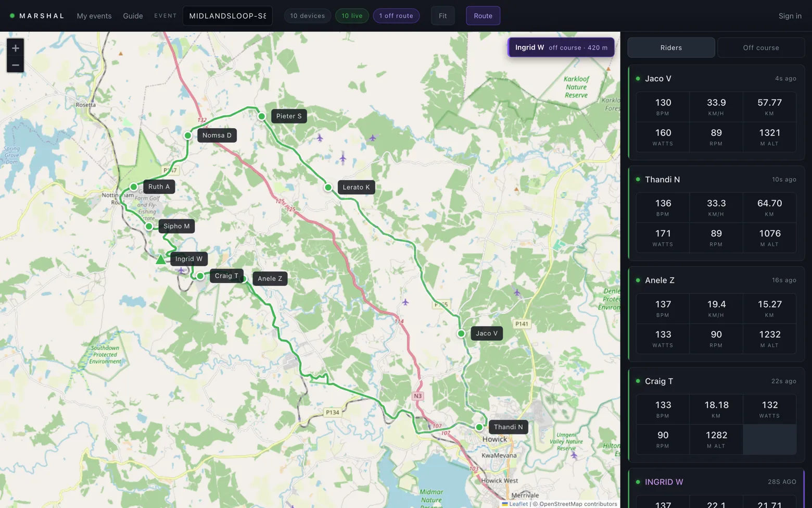The width and height of the screenshot is (812, 508).
Task: Select the Thandi N rider card header
Action: click(716, 179)
